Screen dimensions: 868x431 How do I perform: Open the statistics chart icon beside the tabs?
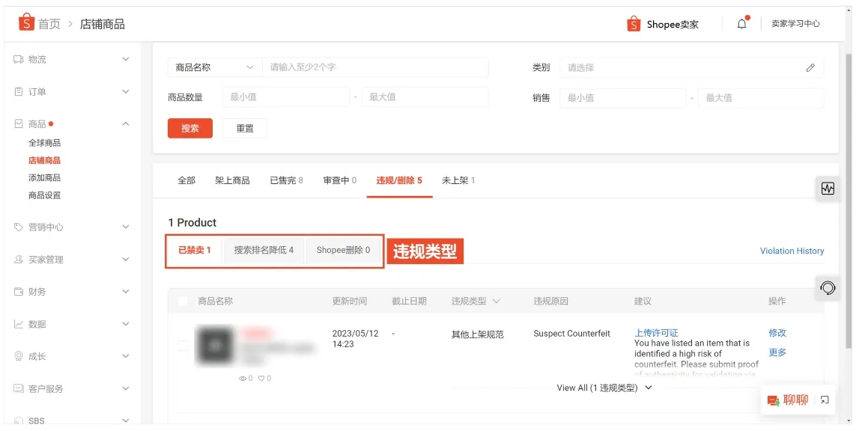(x=828, y=188)
